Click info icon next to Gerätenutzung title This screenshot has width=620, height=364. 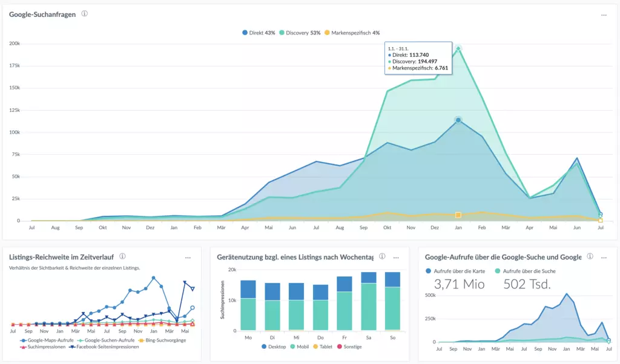tap(382, 256)
